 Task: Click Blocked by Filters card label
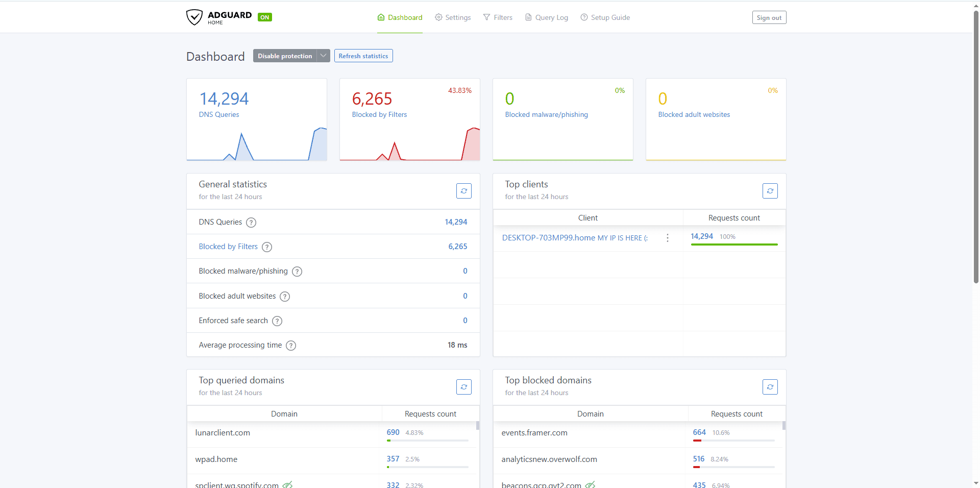pos(379,115)
